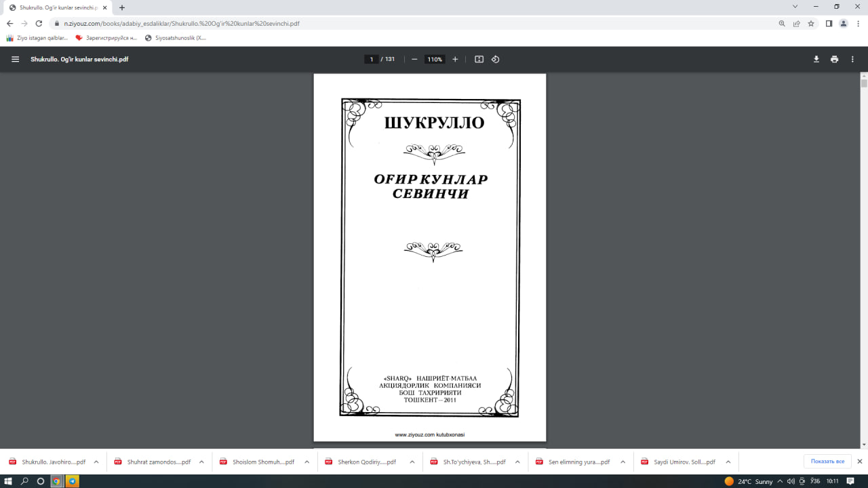Zoom in with the plus icon
Image resolution: width=868 pixels, height=488 pixels.
[x=455, y=59]
